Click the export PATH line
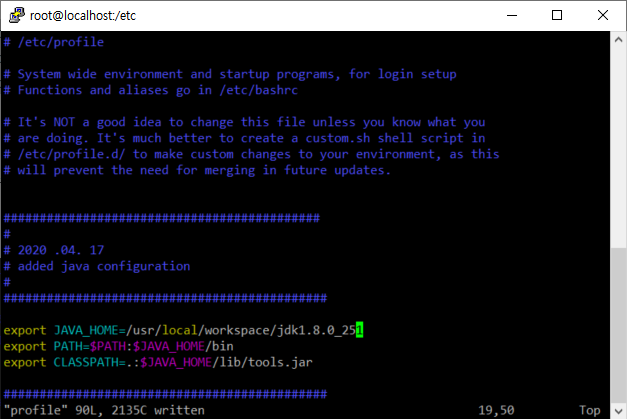 (x=118, y=346)
